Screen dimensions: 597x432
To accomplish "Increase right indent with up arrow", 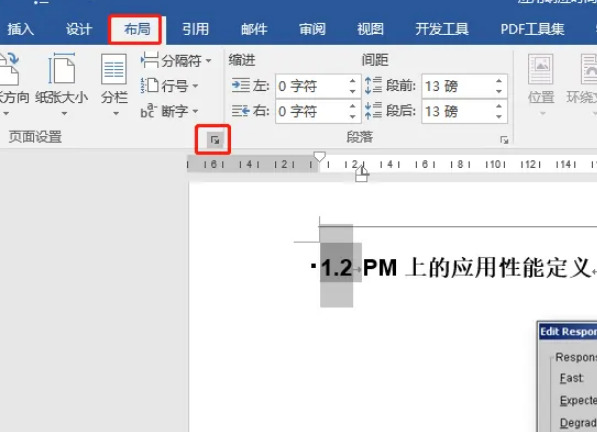I will pyautogui.click(x=353, y=106).
